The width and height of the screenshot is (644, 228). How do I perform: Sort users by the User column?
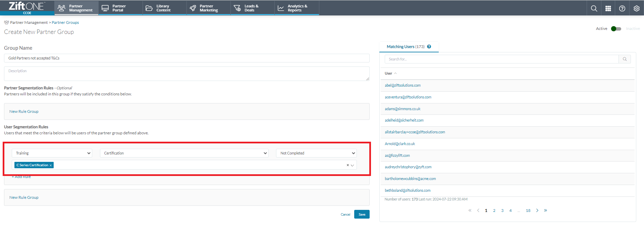(390, 73)
